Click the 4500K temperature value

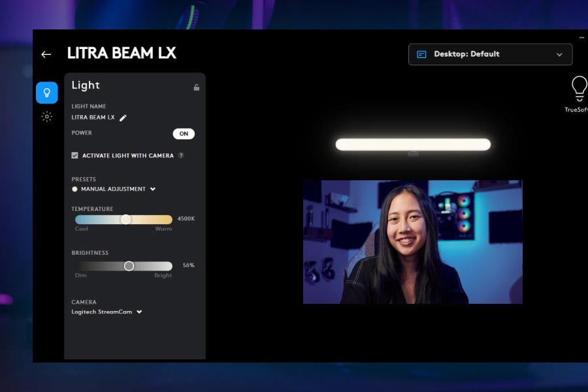186,219
